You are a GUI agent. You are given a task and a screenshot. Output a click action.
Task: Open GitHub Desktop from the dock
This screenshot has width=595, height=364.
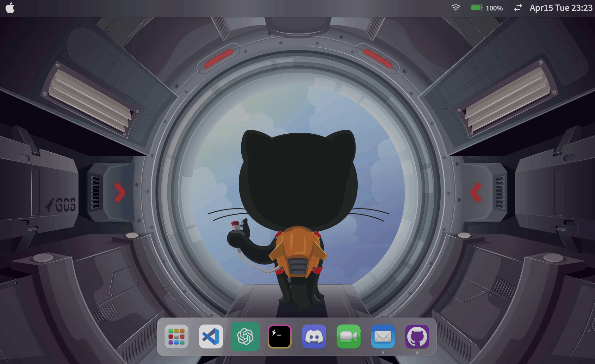(417, 337)
